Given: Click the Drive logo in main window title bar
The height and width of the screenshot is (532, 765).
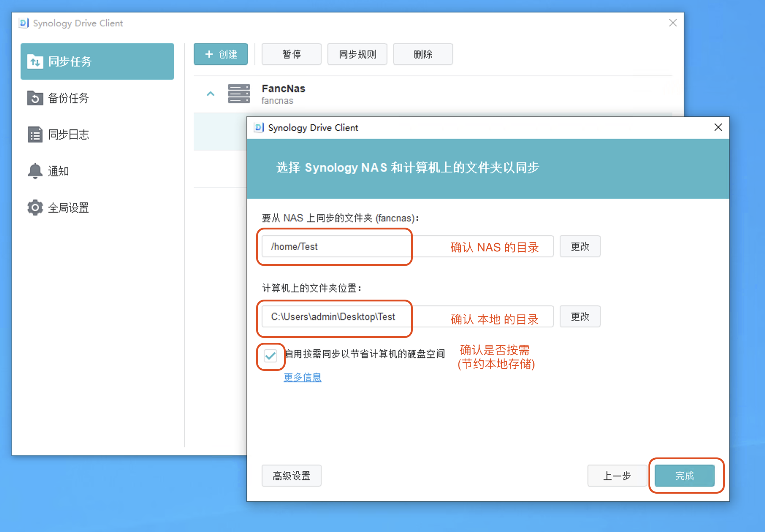Looking at the screenshot, I should click(x=24, y=23).
